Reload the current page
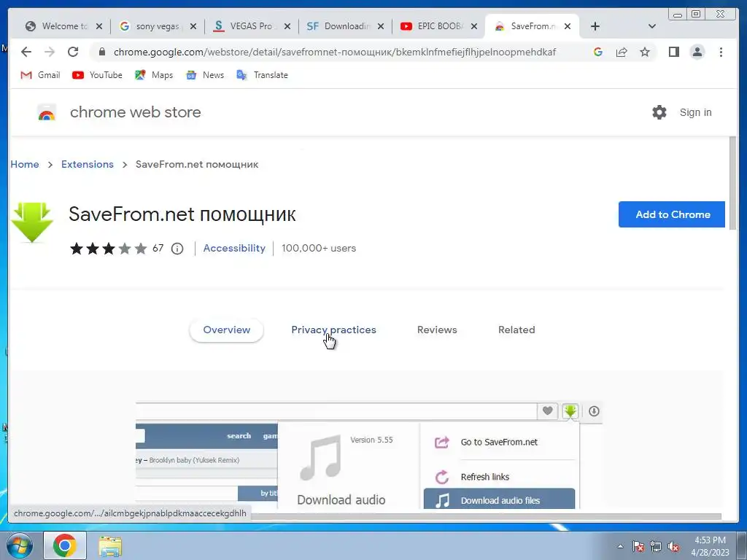This screenshot has height=560, width=747. [73, 52]
